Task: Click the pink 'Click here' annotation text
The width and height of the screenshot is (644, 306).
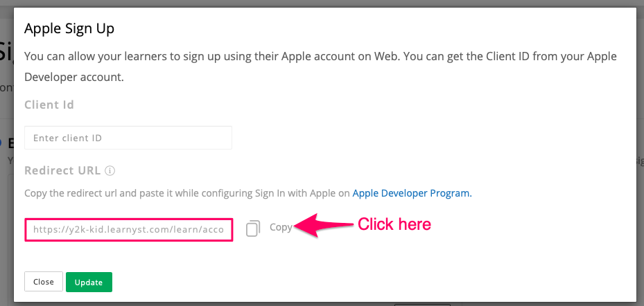Action: point(394,224)
